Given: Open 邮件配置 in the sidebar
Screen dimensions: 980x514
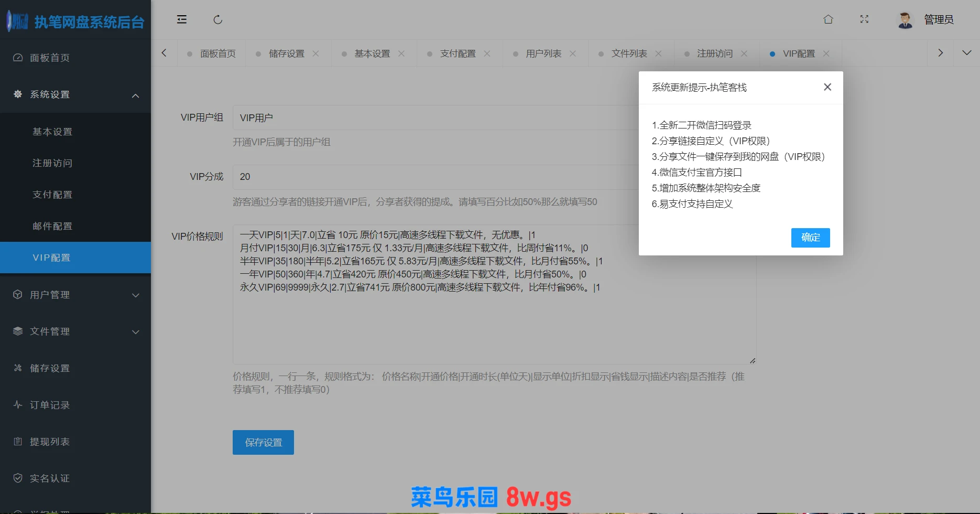Looking at the screenshot, I should tap(52, 226).
